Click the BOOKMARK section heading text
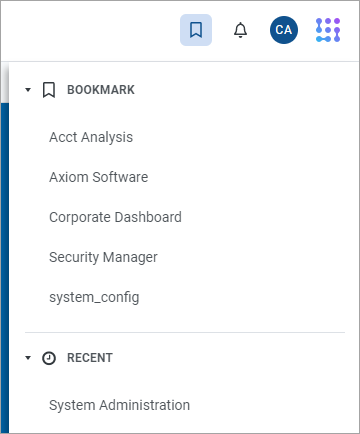360x434 pixels. pyautogui.click(x=101, y=90)
